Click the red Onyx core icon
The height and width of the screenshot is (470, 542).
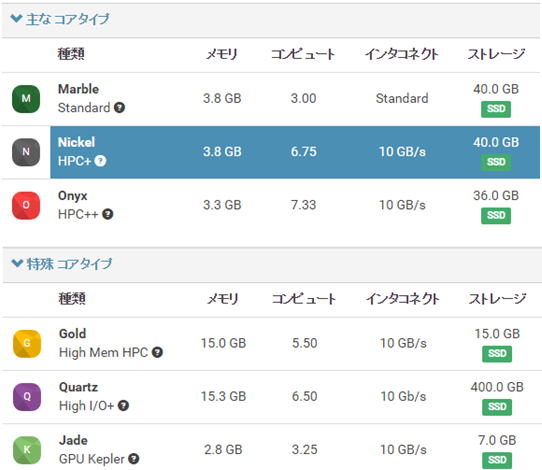pos(26,205)
